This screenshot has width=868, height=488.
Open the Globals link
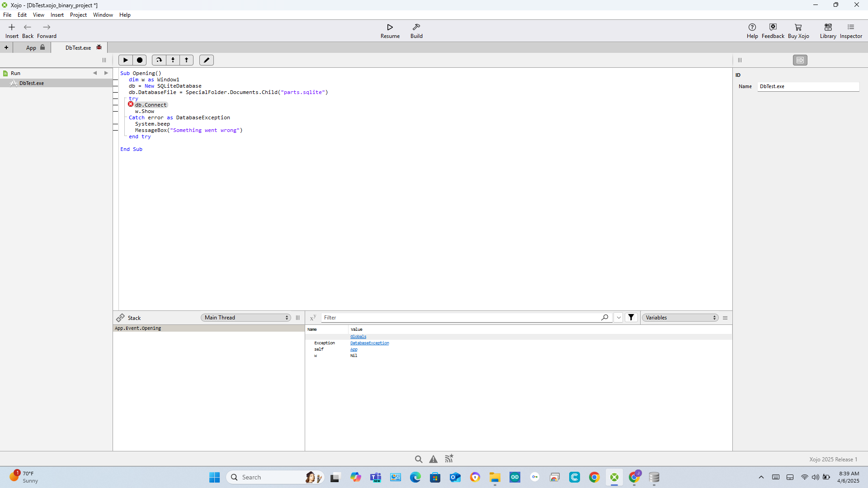point(358,337)
